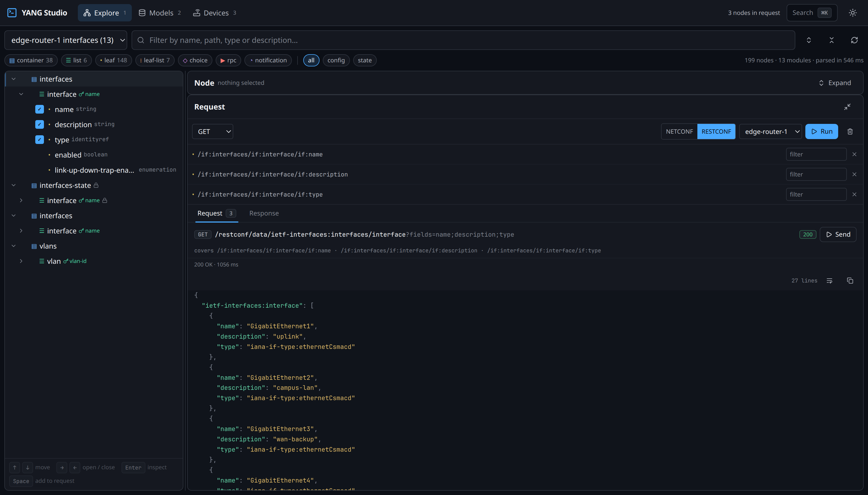Image resolution: width=868 pixels, height=495 pixels.
Task: Copy the response JSON to clipboard
Action: [850, 281]
